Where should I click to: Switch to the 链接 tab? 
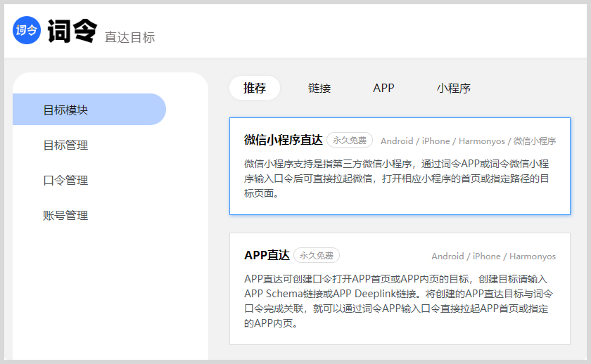(x=319, y=88)
